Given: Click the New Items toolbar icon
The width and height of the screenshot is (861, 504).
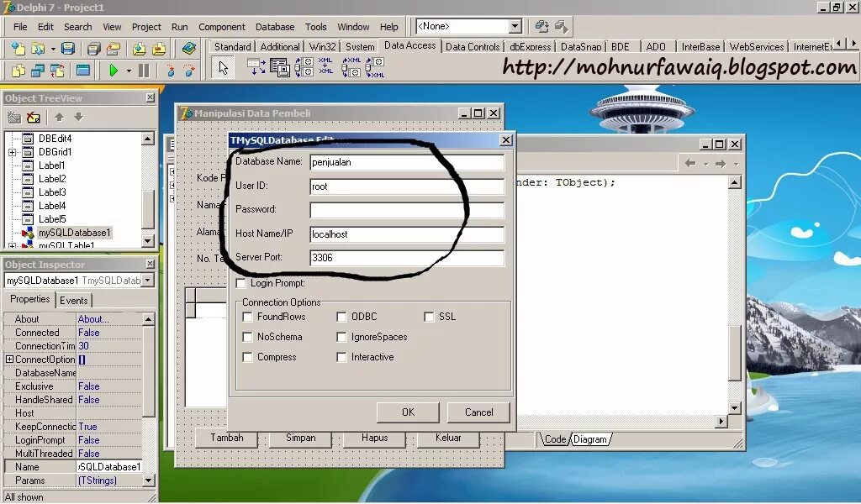Looking at the screenshot, I should click(x=18, y=49).
